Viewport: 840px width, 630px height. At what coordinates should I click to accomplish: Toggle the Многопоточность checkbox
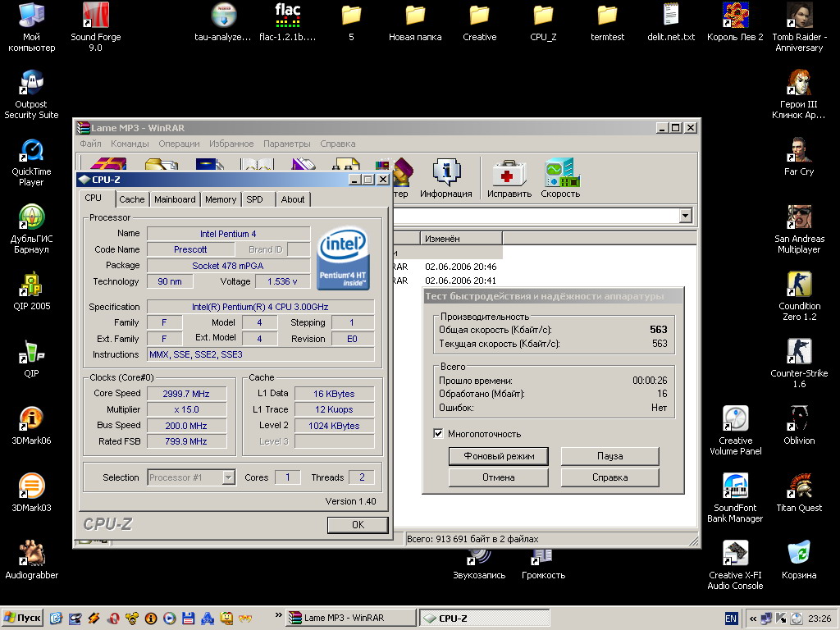tap(438, 433)
